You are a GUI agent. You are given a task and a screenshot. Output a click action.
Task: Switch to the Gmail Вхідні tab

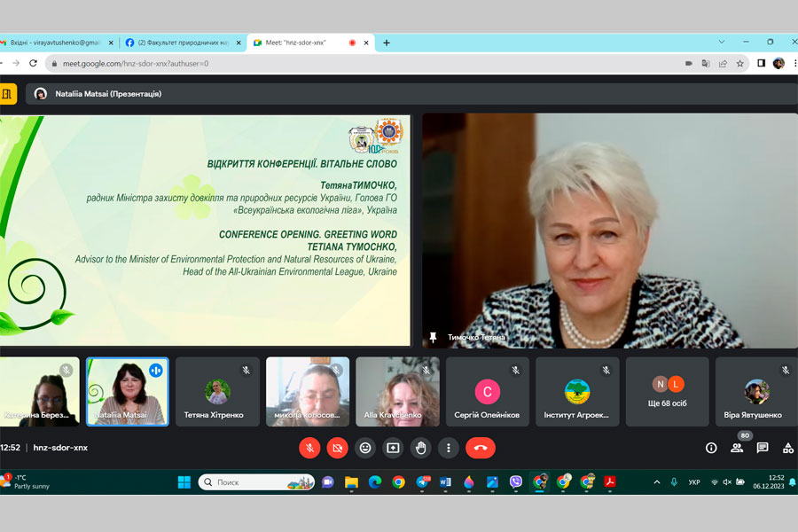point(56,43)
